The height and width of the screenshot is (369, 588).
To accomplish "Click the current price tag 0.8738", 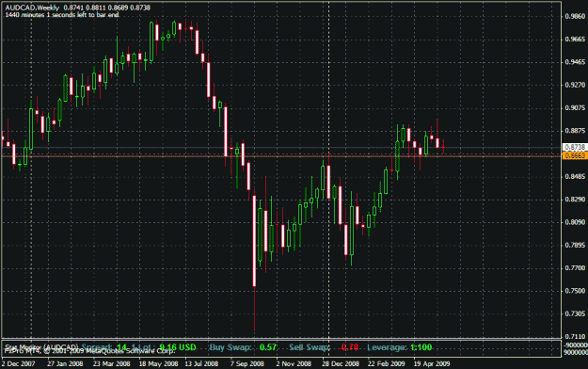I will click(575, 147).
